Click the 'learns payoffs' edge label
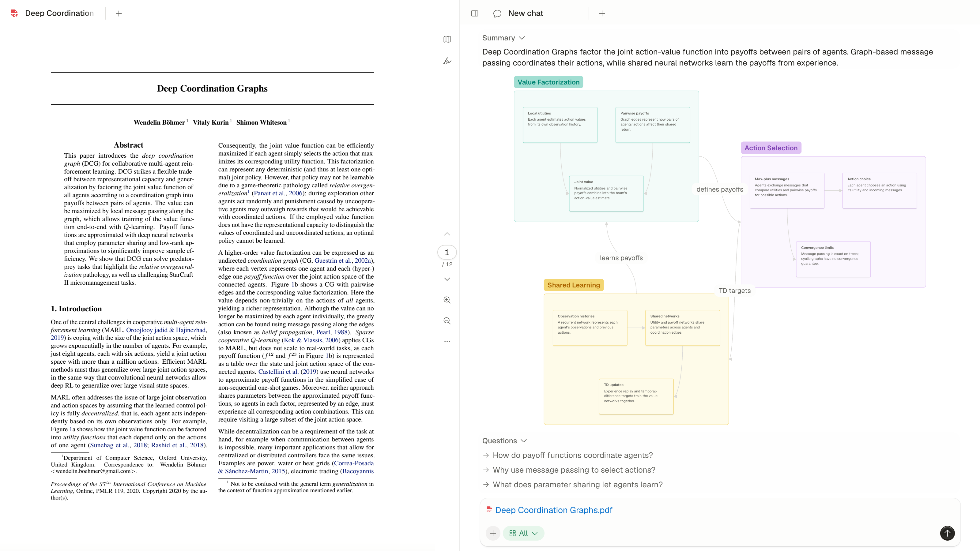The width and height of the screenshot is (980, 551). [621, 258]
